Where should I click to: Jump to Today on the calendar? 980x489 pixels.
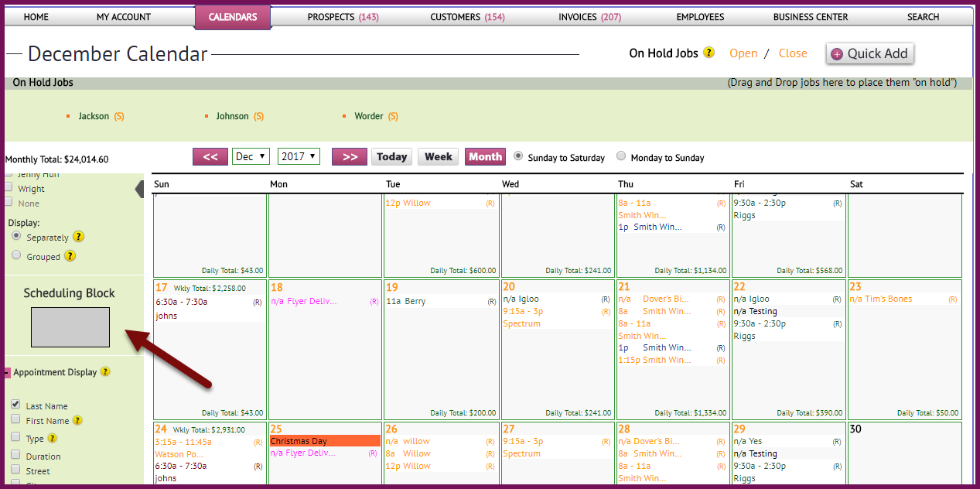coord(391,156)
